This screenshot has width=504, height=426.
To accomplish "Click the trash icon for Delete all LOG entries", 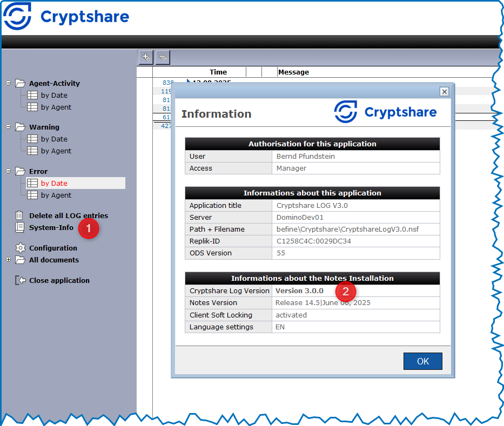I will tap(20, 215).
